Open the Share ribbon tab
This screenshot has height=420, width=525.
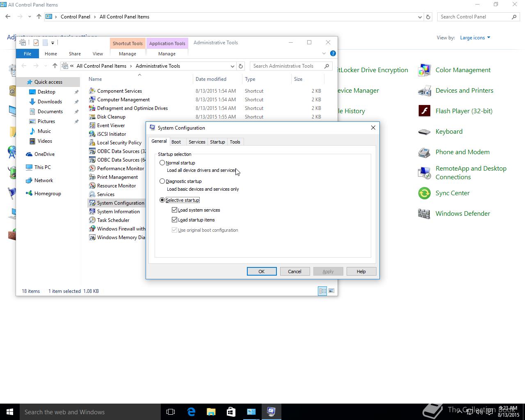point(75,54)
